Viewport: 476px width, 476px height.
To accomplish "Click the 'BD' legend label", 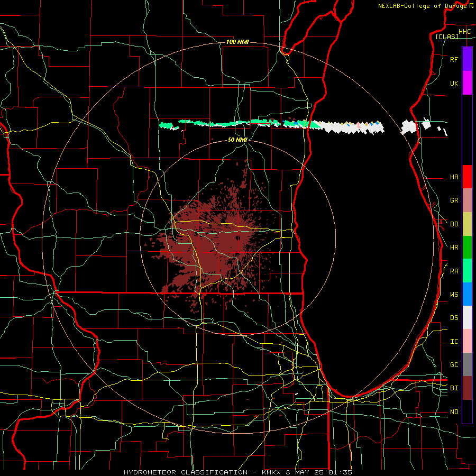I will 454,224.
